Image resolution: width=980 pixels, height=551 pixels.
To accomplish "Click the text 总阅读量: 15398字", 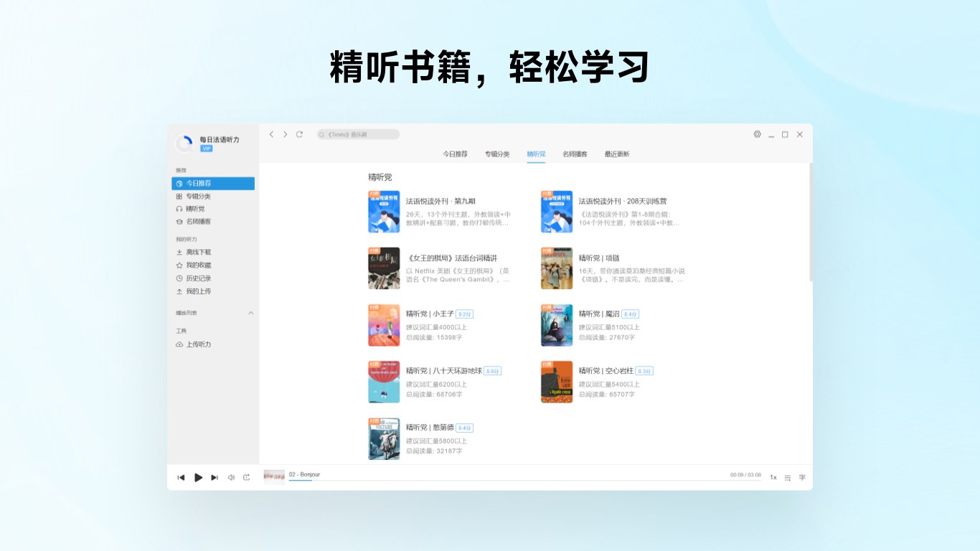I will coord(434,337).
